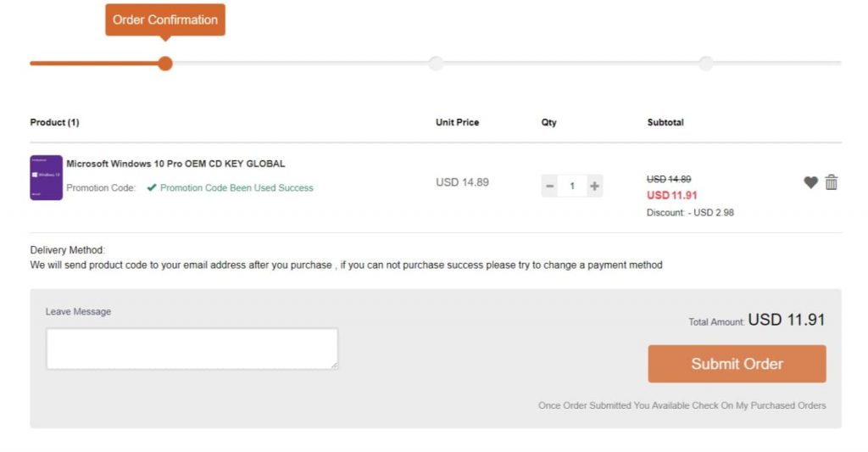This screenshot has width=868, height=452.
Task: Increase quantity with plus button
Action: (x=594, y=186)
